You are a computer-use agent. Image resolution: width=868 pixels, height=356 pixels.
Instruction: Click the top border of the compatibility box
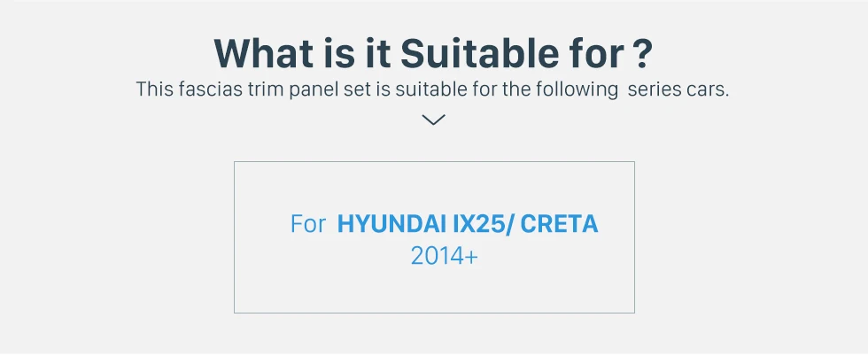[434, 162]
